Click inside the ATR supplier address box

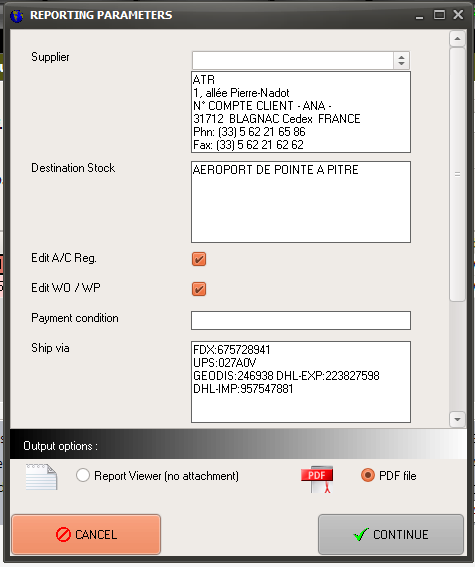click(301, 112)
